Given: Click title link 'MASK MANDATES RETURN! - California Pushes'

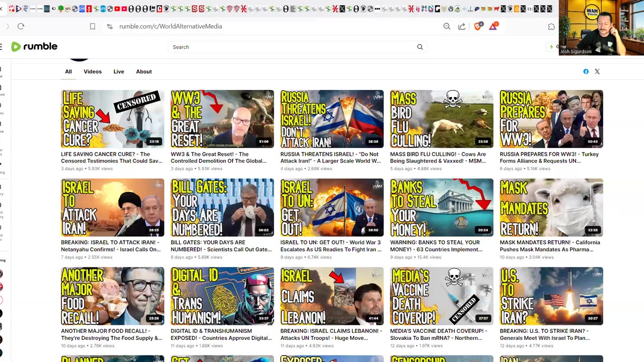Looking at the screenshot, I should pyautogui.click(x=550, y=246).
